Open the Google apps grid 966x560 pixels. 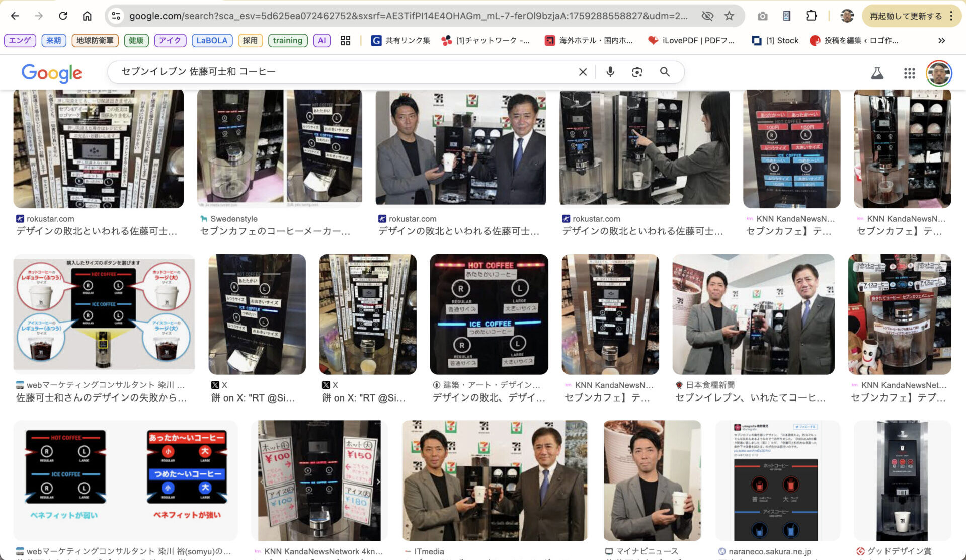coord(909,73)
